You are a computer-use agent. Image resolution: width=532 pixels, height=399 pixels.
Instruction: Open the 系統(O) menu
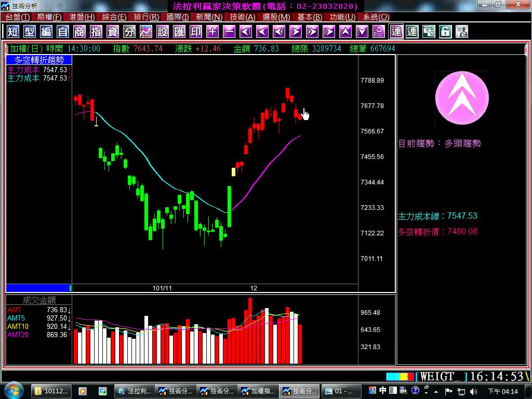376,17
